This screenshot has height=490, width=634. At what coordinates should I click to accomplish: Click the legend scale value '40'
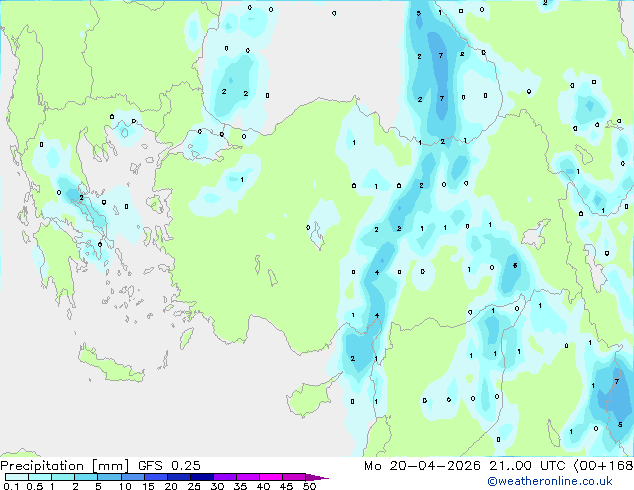pyautogui.click(x=263, y=486)
